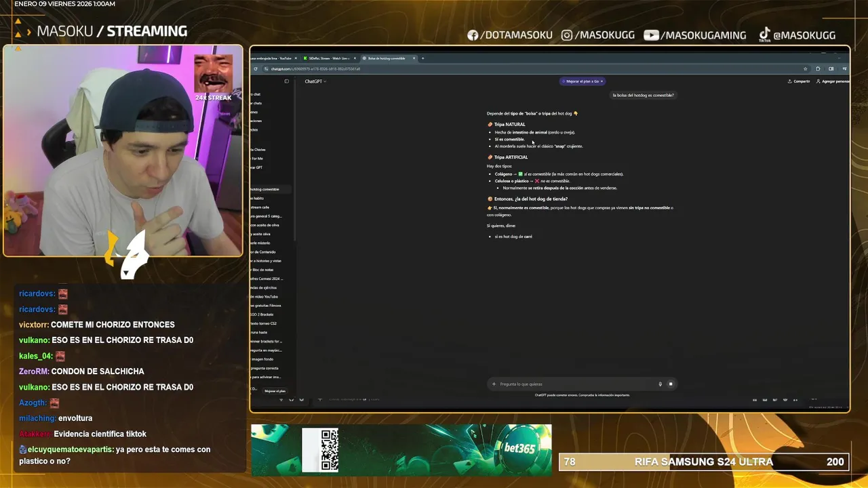Open the browser side panel icon
Image resolution: width=868 pixels, height=488 pixels.
831,68
